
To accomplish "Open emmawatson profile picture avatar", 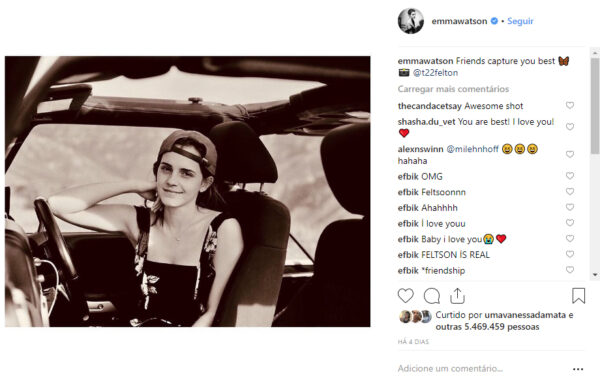I will 411,21.
